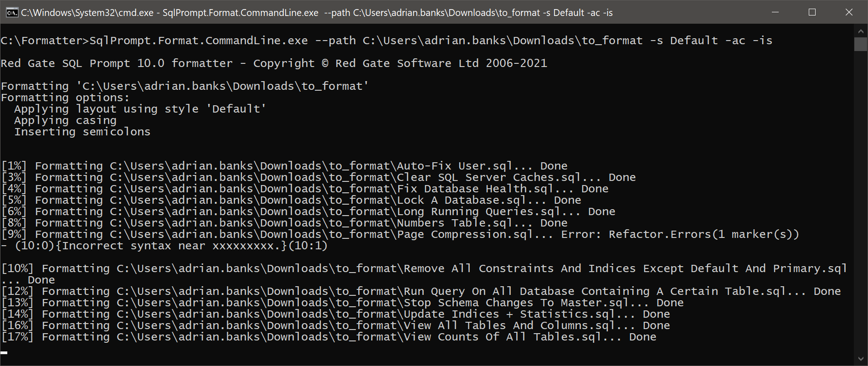This screenshot has height=366, width=868.
Task: Maximize the command prompt window
Action: (812, 12)
